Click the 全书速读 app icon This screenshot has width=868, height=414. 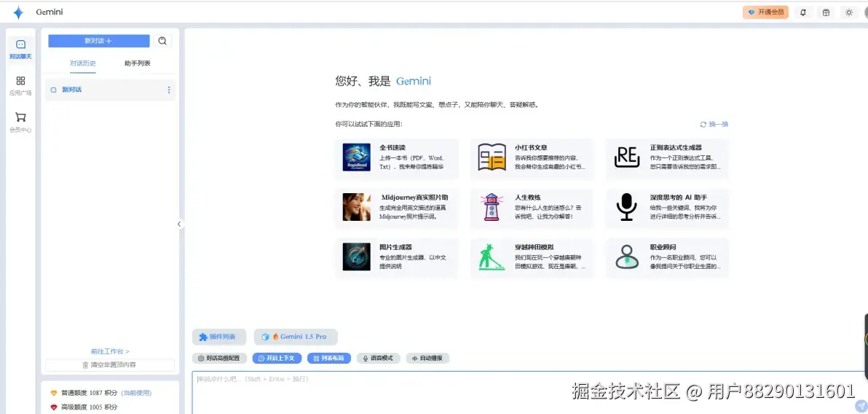pyautogui.click(x=357, y=157)
